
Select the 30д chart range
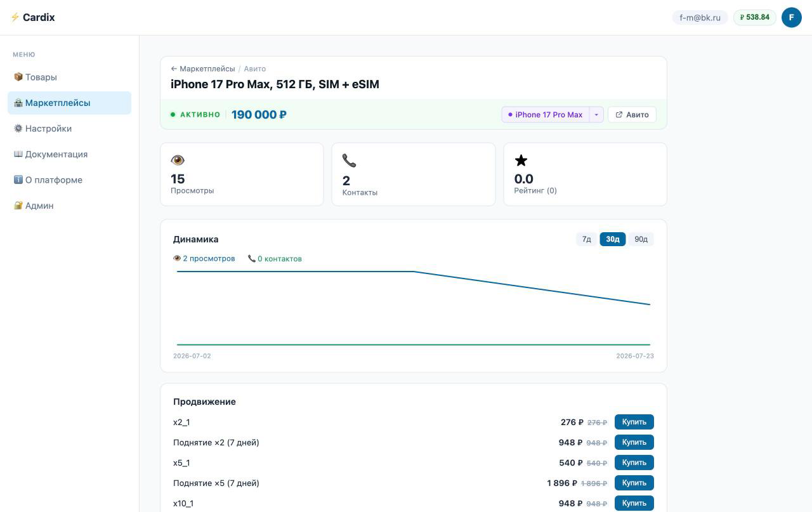pyautogui.click(x=613, y=239)
